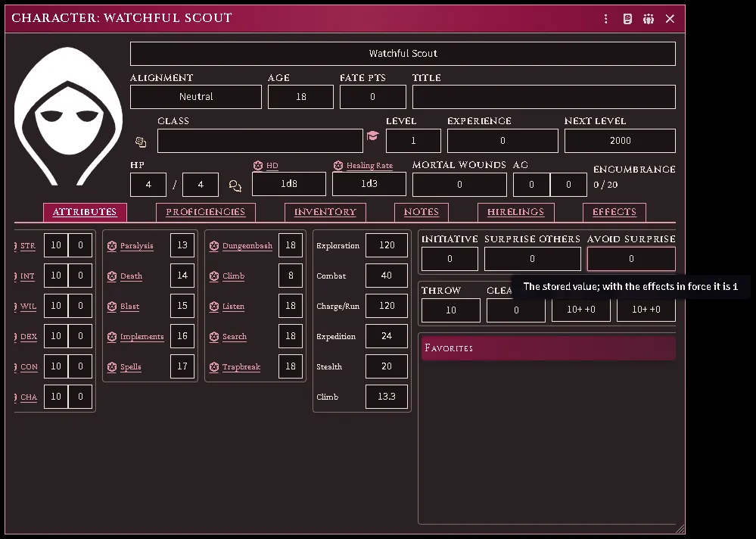756x539 pixels.
Task: Click the Initiative input field
Action: click(450, 259)
